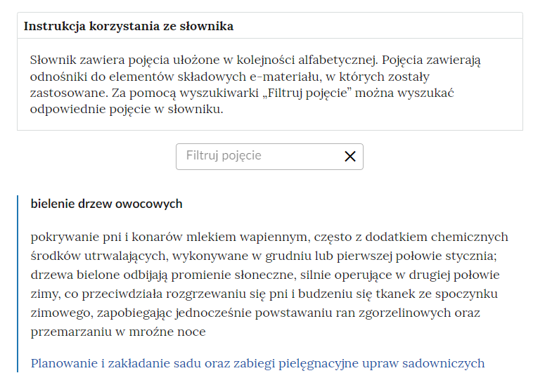Click the line "przemarzaniu w mroźne noce"
This screenshot has width=552, height=392.
(x=118, y=332)
